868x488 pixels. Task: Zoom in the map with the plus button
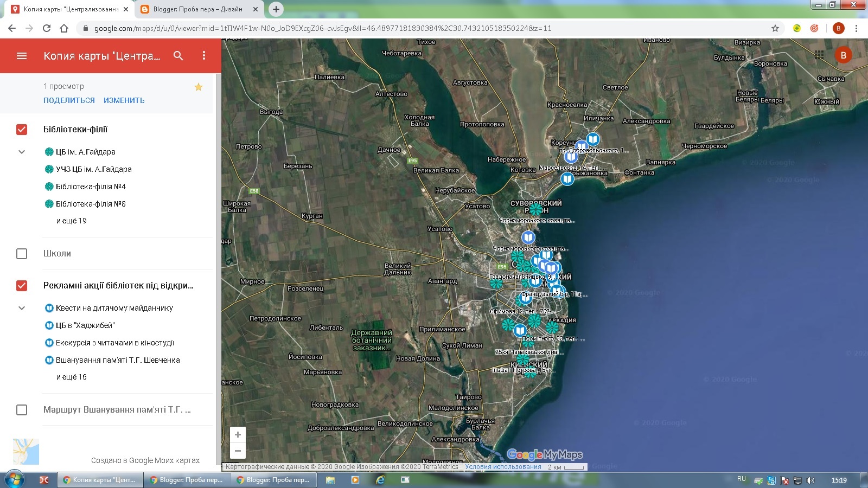point(238,435)
